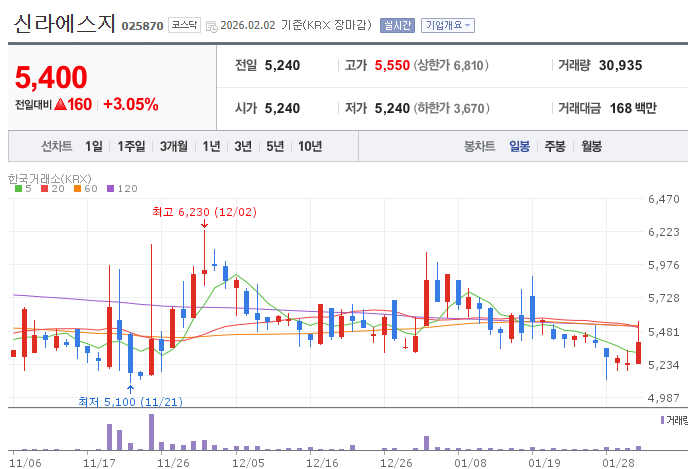Click the 코스닥 market badge

(x=184, y=25)
